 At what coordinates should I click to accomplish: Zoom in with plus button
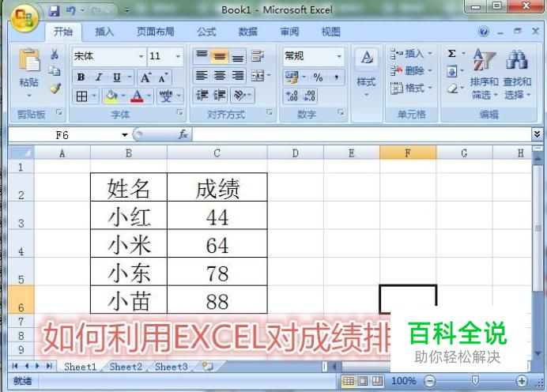pyautogui.click(x=522, y=381)
